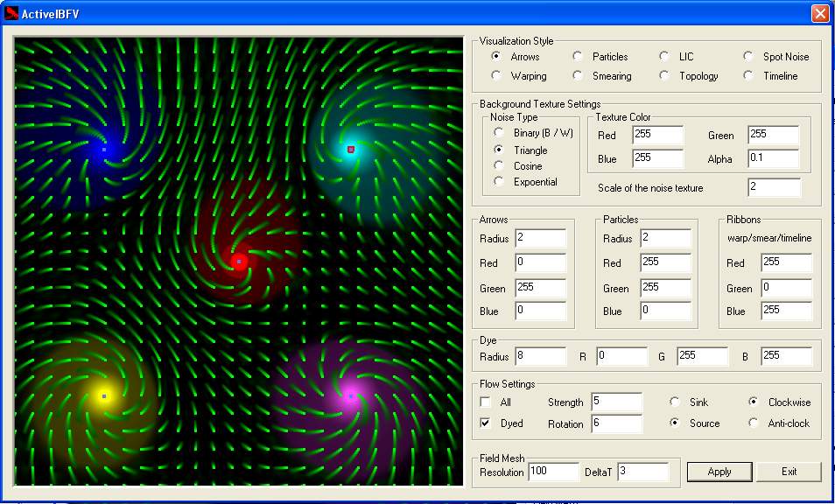Image resolution: width=835 pixels, height=504 pixels.
Task: Click the yellow vortex center point
Action: click(x=104, y=396)
